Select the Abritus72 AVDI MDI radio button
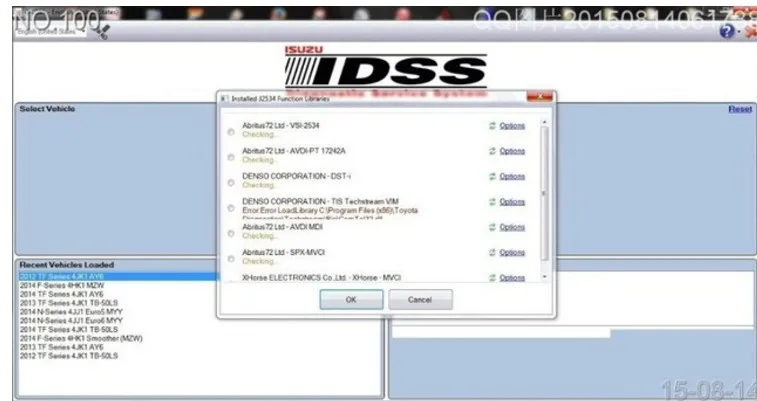The height and width of the screenshot is (401, 757). tap(231, 234)
